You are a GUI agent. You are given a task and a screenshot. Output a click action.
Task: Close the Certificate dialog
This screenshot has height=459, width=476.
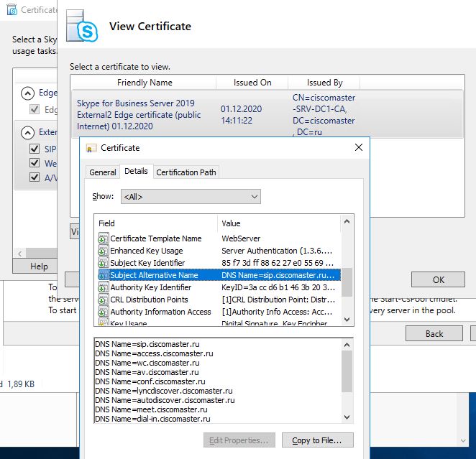(x=359, y=148)
